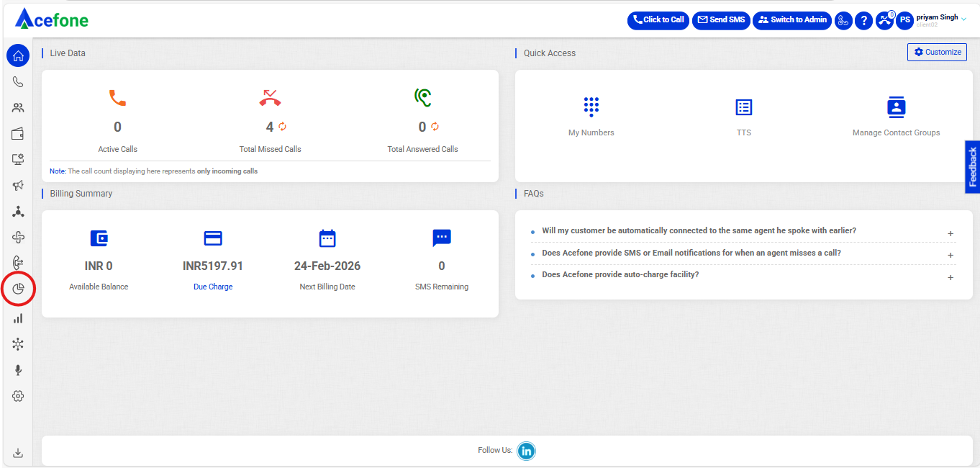Refresh the Total Missed Calls count

283,127
